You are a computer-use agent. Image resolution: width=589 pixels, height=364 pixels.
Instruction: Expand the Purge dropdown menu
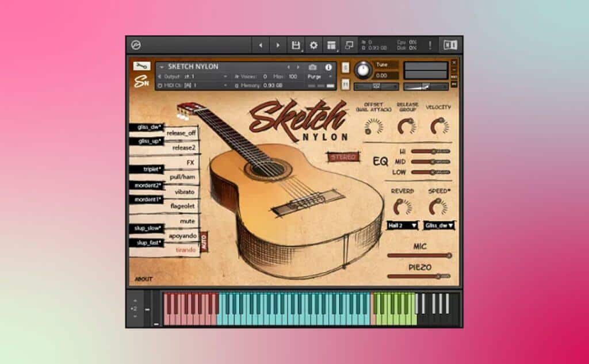coord(320,76)
